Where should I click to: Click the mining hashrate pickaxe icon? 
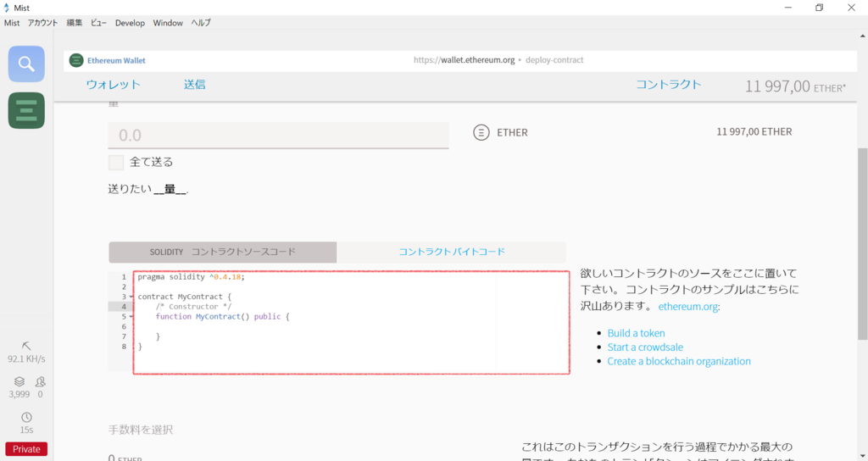[x=26, y=346]
